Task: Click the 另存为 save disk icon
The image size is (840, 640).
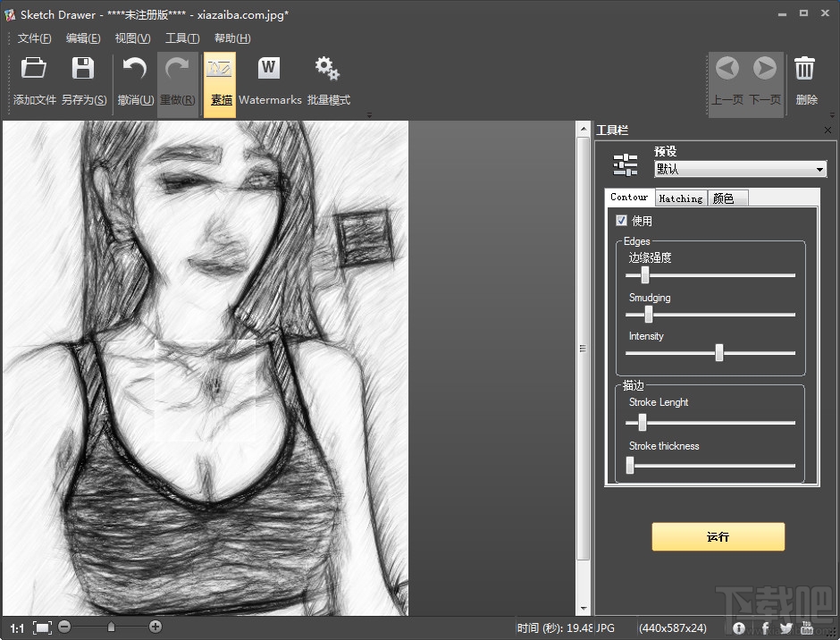Action: pos(83,69)
